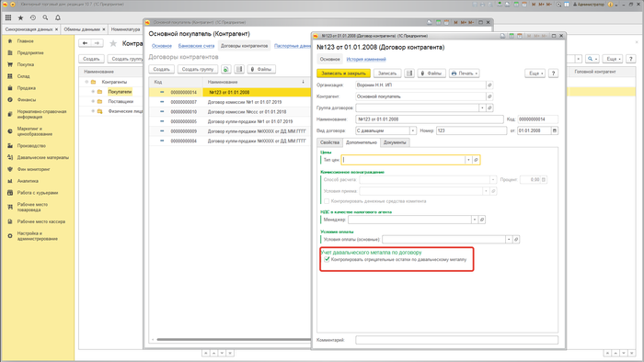Screen dimensions: 644x362
Task: Click the Файлы paperclip button in contract form
Action: click(431, 73)
